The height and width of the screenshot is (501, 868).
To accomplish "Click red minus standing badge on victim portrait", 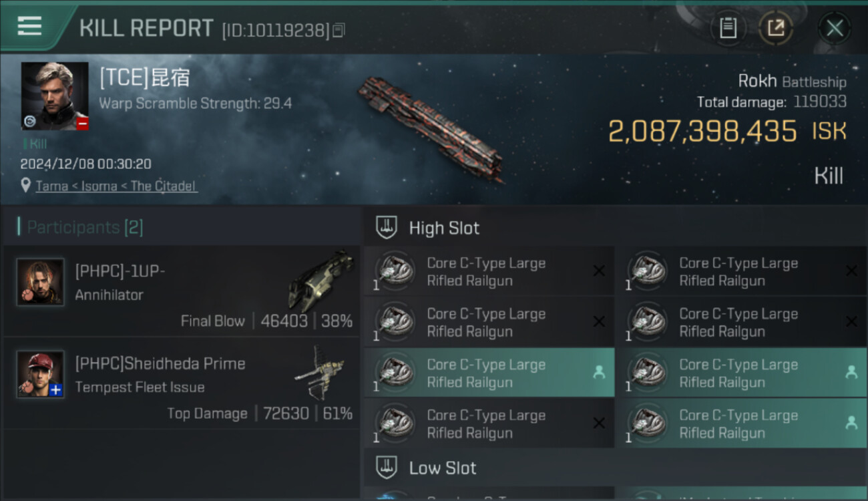I will (x=82, y=124).
